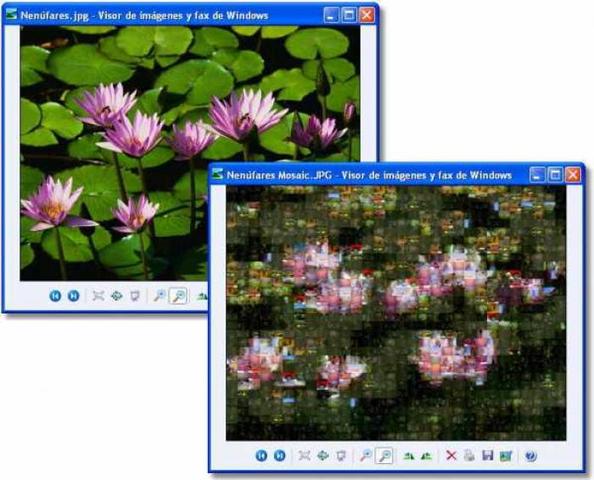The height and width of the screenshot is (480, 594).
Task: Start slideshow from the Mosaic viewer toolbar
Action: (341, 455)
